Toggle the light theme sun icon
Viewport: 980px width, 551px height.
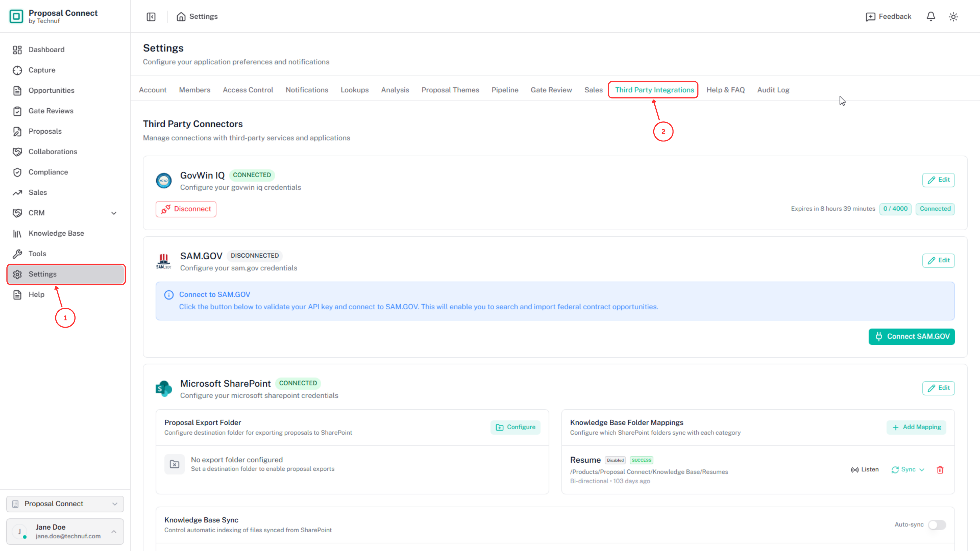953,17
